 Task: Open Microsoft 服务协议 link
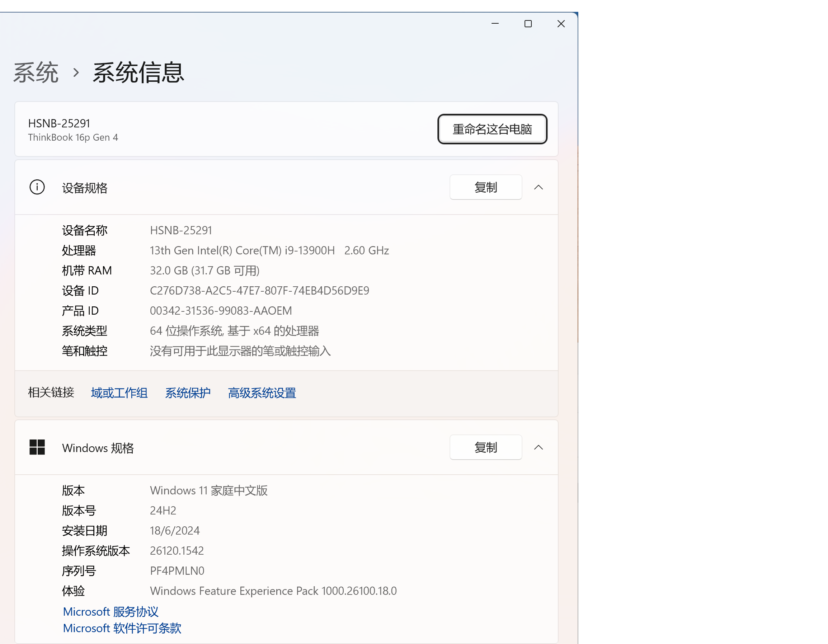[111, 611]
